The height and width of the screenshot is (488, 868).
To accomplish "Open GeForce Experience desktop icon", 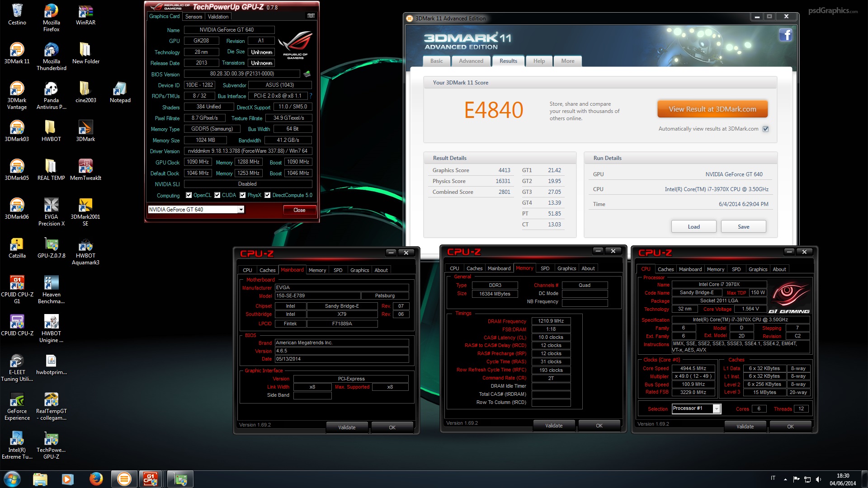I will tap(17, 407).
